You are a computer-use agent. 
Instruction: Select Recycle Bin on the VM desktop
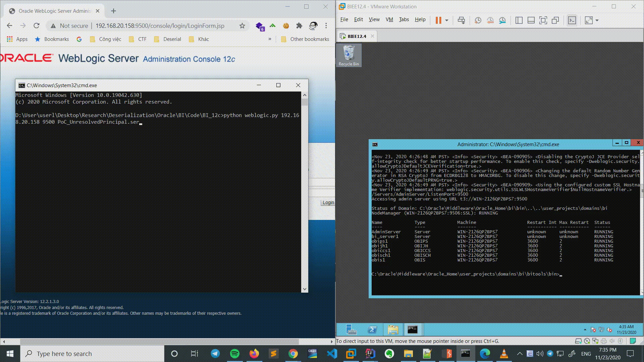[x=348, y=55]
